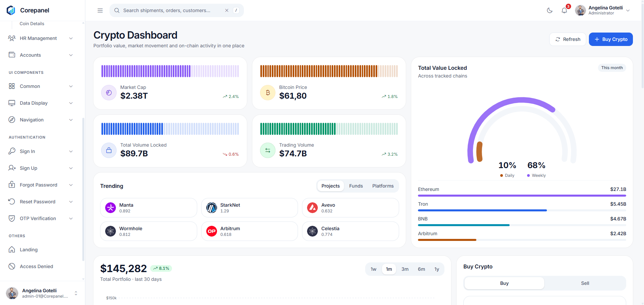Expand the OTP Verification submenu

(x=41, y=218)
